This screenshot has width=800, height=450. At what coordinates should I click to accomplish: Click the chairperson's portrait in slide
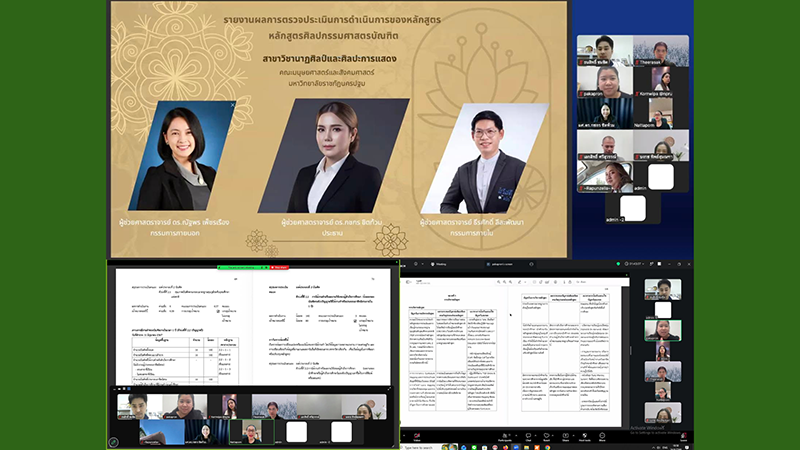(x=334, y=156)
